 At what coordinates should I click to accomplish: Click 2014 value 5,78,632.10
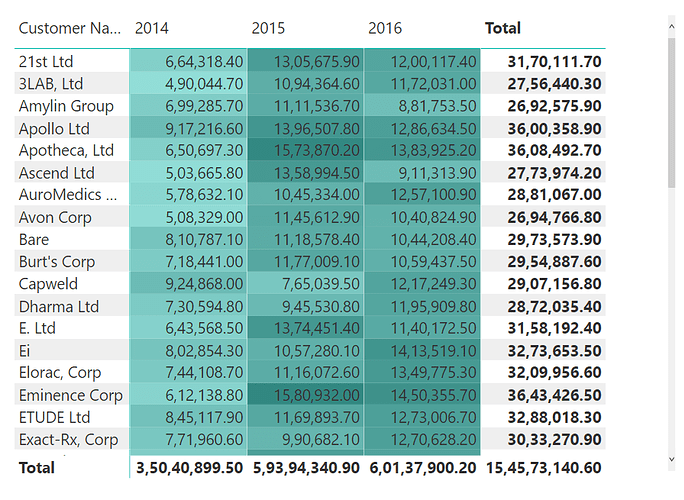204,195
